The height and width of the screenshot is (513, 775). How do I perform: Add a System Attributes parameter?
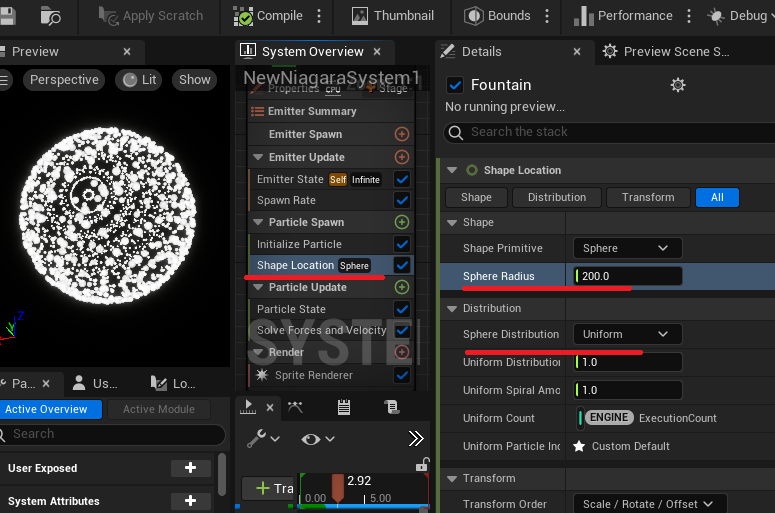coord(190,501)
